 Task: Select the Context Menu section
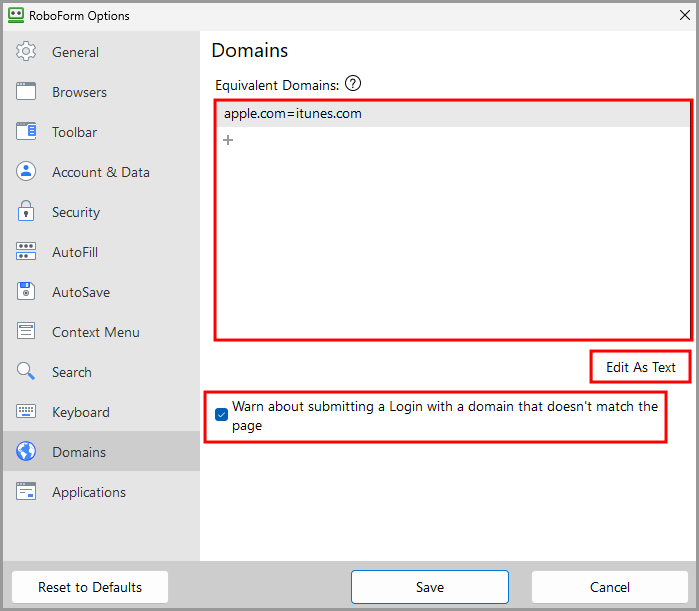(101, 332)
